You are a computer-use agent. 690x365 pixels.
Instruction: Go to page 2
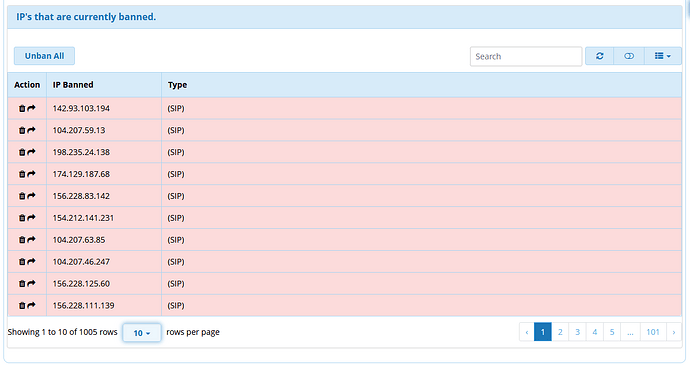pyautogui.click(x=560, y=332)
